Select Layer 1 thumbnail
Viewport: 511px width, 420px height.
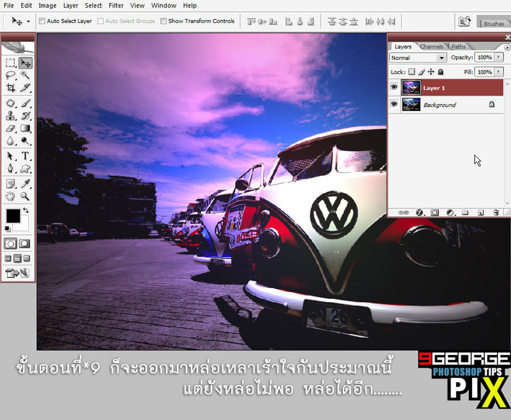[x=411, y=88]
